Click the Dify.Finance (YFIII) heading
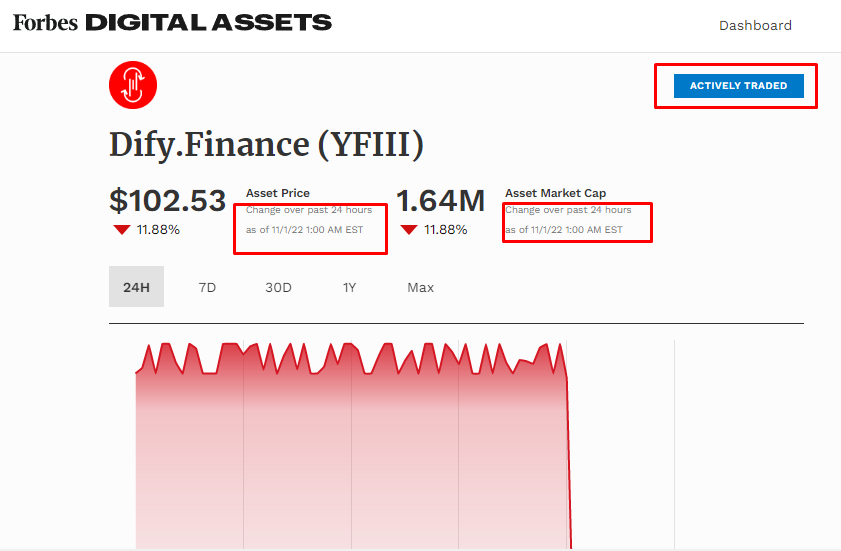This screenshot has width=841, height=551. (266, 145)
